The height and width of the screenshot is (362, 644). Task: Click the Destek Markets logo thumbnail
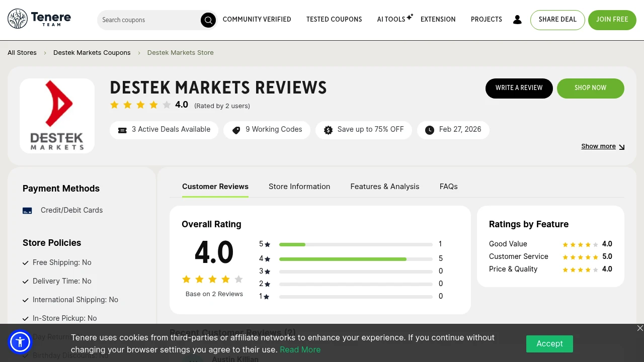[57, 116]
